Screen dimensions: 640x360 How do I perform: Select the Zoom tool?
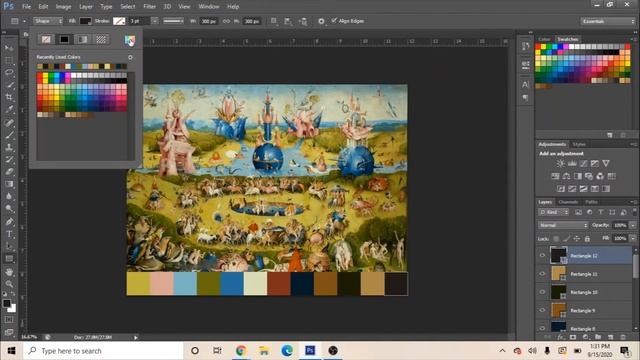pos(9,284)
